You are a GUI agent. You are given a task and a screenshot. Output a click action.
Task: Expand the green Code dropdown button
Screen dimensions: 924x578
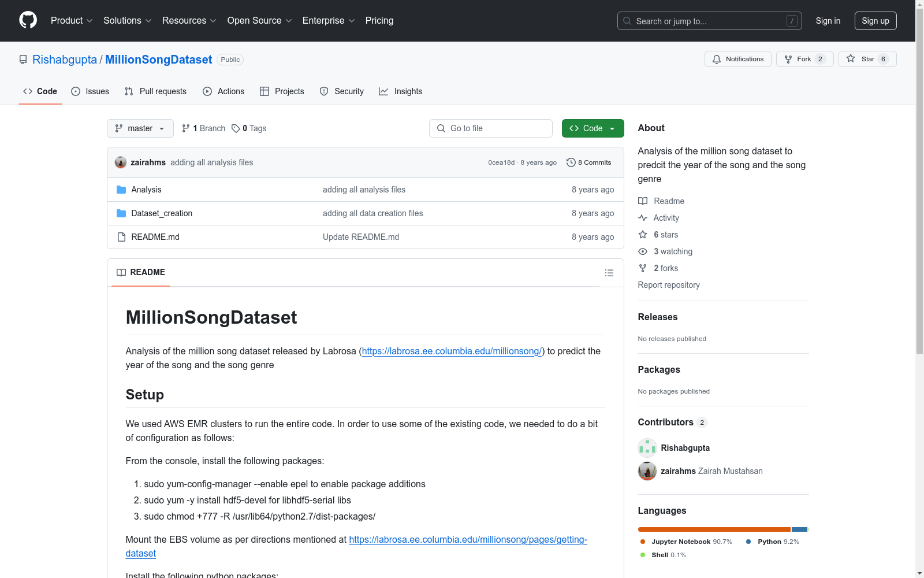tap(593, 128)
